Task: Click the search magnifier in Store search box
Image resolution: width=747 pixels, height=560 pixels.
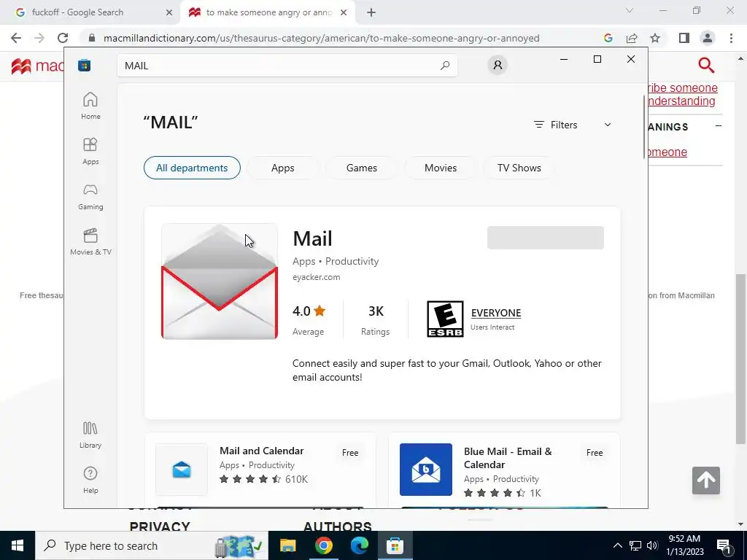Action: [445, 66]
